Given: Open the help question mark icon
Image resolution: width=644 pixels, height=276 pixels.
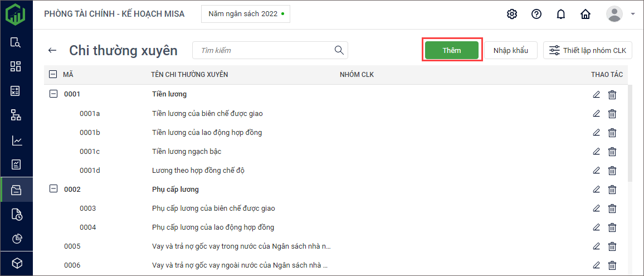Looking at the screenshot, I should click(x=536, y=14).
